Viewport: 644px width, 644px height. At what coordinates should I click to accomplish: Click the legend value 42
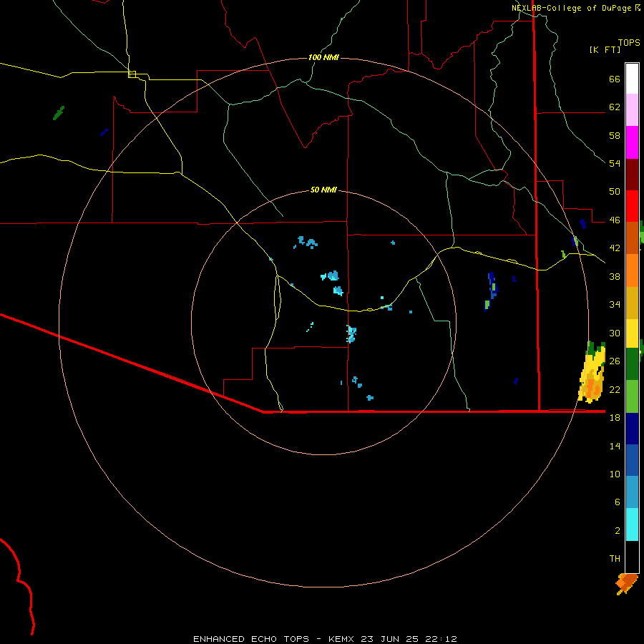615,248
